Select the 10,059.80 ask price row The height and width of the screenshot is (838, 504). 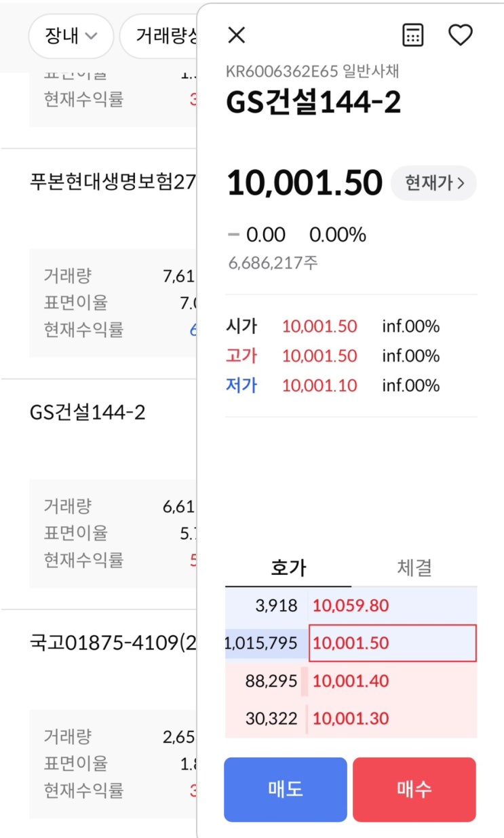[392, 605]
